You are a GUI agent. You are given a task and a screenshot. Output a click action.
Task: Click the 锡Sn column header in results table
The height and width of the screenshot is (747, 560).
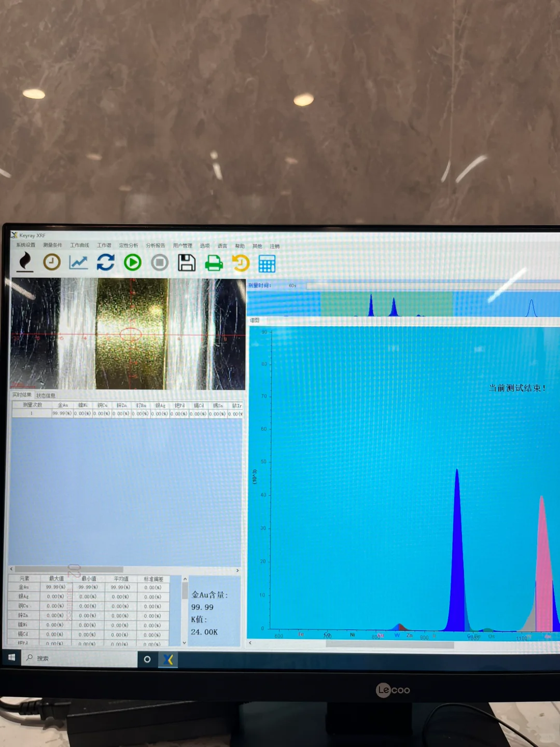218,406
